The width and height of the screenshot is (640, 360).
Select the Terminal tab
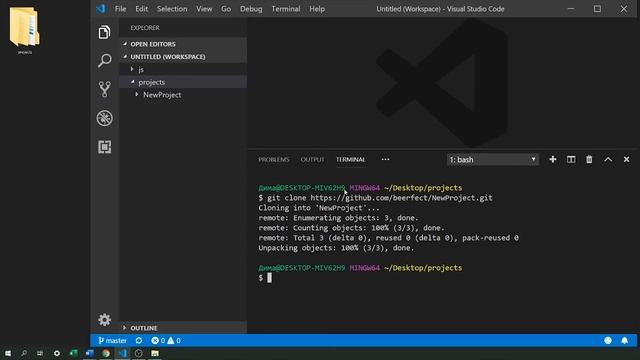coord(351,160)
